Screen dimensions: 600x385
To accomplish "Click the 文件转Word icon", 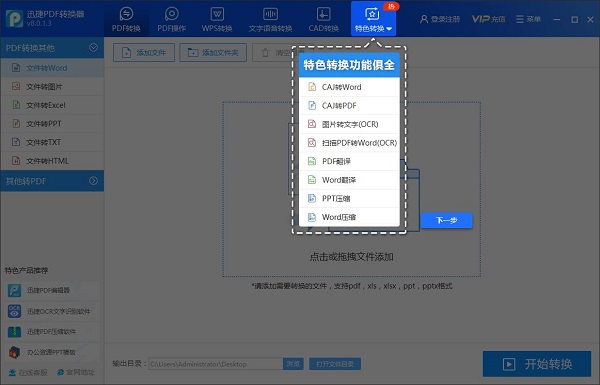I will coord(16,68).
